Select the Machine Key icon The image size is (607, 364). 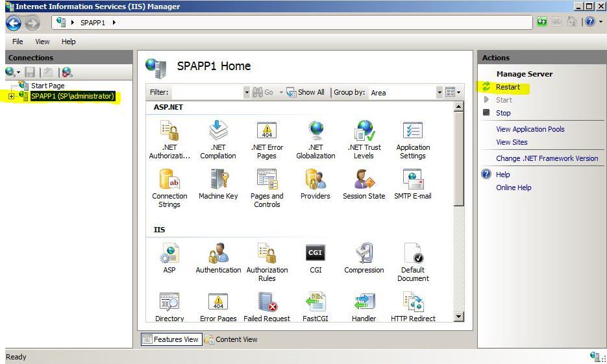tap(218, 184)
